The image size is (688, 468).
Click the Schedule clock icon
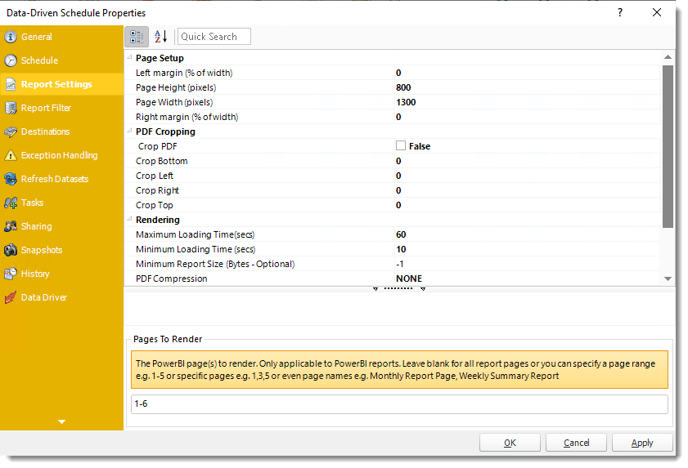[x=11, y=61]
